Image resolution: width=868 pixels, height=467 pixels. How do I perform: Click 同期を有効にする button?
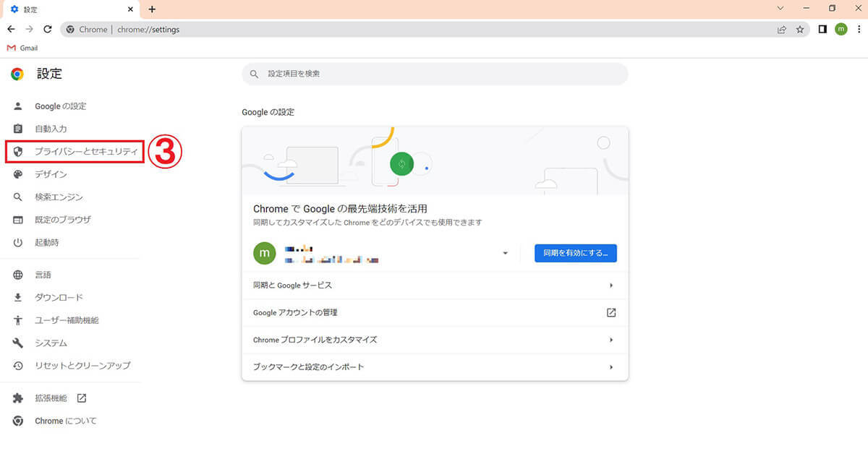pyautogui.click(x=576, y=253)
